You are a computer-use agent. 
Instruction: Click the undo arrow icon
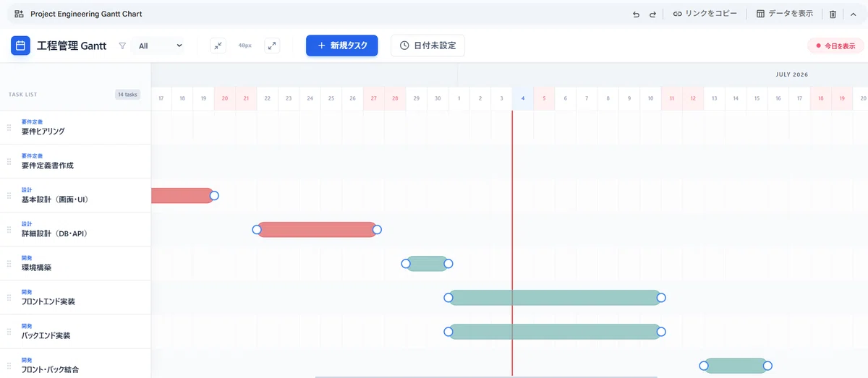tap(636, 14)
